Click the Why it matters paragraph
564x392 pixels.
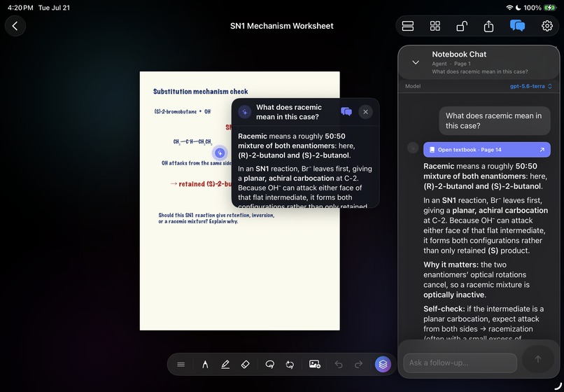tap(477, 280)
